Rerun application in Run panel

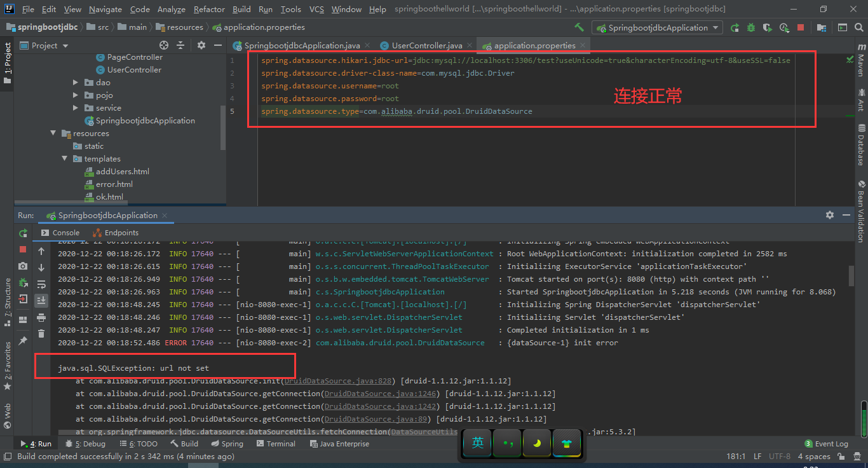[23, 233]
